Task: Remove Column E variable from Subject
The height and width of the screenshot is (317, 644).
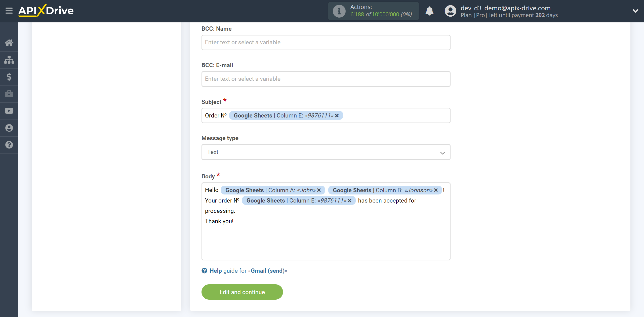Action: tap(337, 115)
